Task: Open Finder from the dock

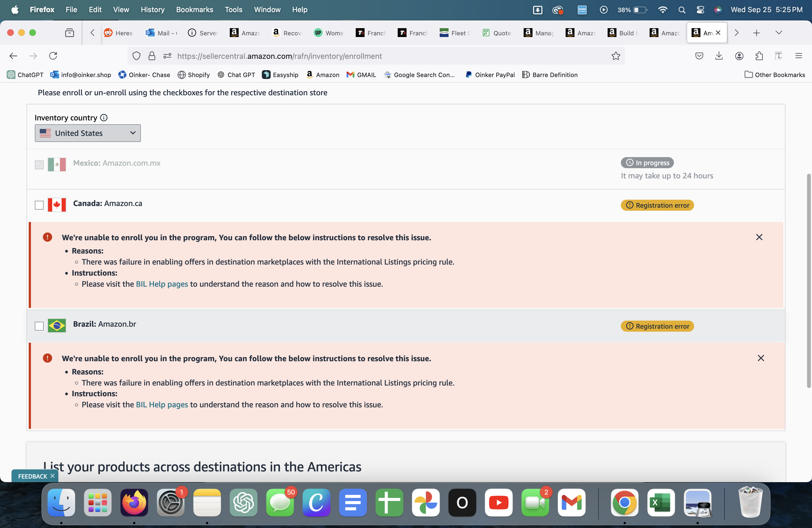Action: [x=61, y=502]
